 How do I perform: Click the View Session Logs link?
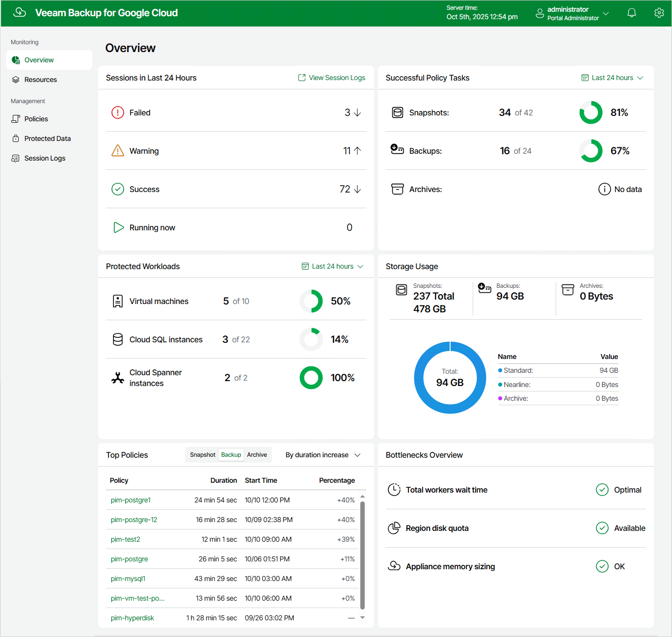(332, 78)
